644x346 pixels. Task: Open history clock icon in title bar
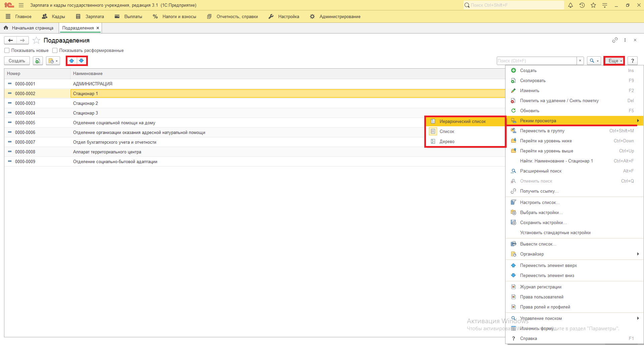point(582,5)
